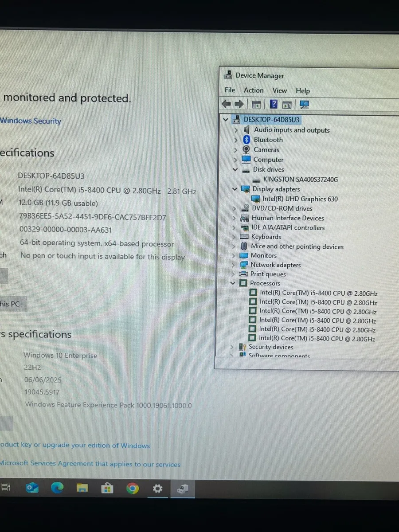Click the IDE ATA/ATAPI controllers icon
The height and width of the screenshot is (532, 399).
(244, 227)
